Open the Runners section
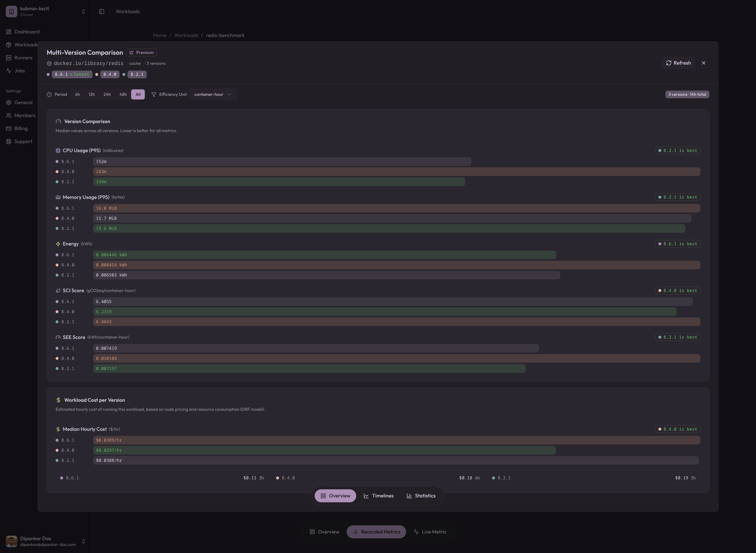756x553 pixels. pos(23,58)
